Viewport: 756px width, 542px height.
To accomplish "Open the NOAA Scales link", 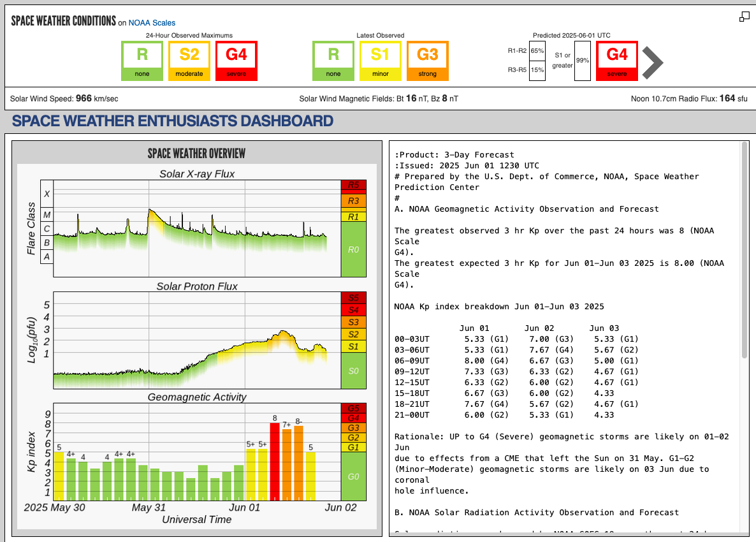I will (x=152, y=23).
